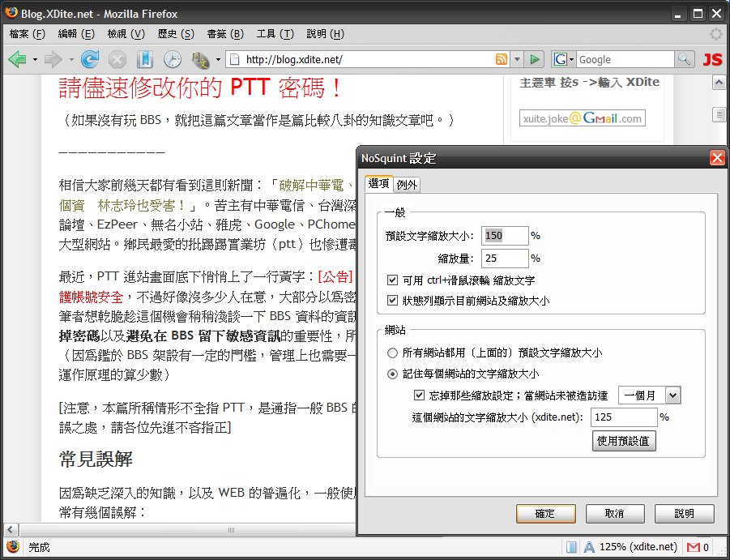Click the 使用預設值 button
The image size is (730, 560).
coord(625,441)
